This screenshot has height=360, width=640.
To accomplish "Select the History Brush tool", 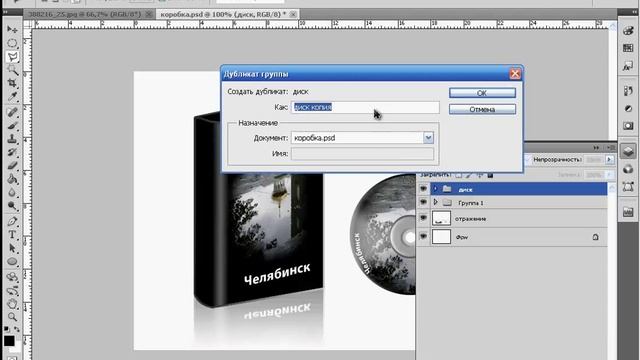I will point(12,152).
